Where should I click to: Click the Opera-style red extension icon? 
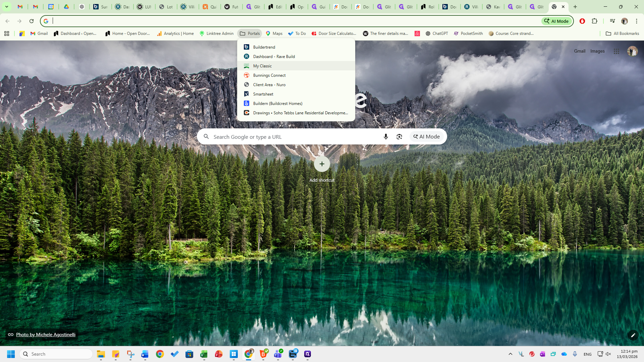click(x=582, y=21)
